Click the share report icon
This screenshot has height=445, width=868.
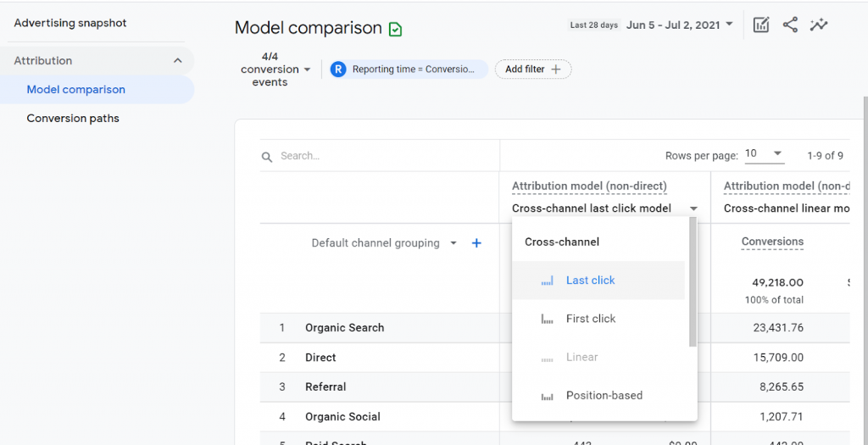pyautogui.click(x=790, y=25)
